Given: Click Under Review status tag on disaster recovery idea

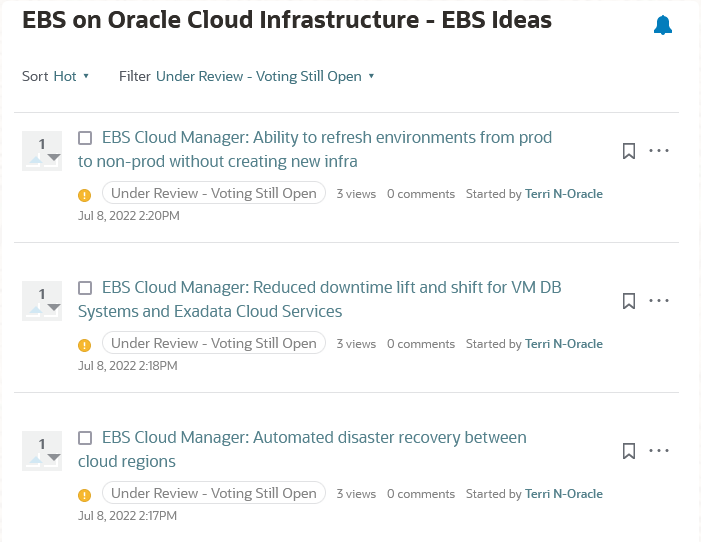Looking at the screenshot, I should point(214,493).
